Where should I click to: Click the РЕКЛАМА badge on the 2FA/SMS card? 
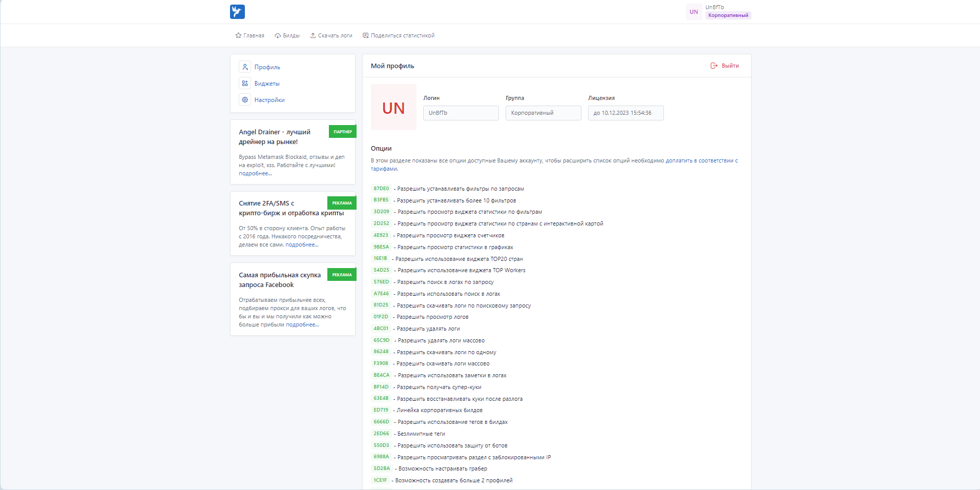click(342, 203)
